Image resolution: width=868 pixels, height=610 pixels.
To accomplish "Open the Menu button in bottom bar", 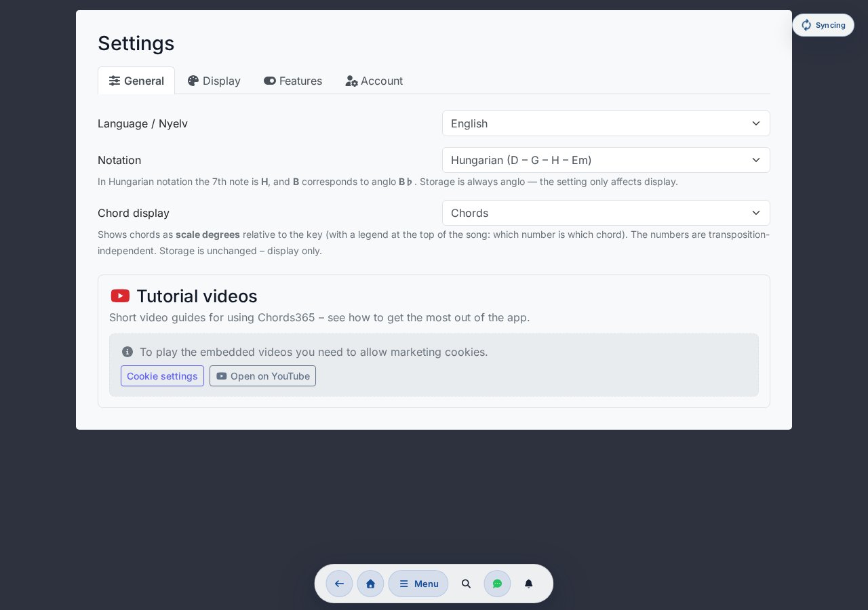I will pos(418,584).
